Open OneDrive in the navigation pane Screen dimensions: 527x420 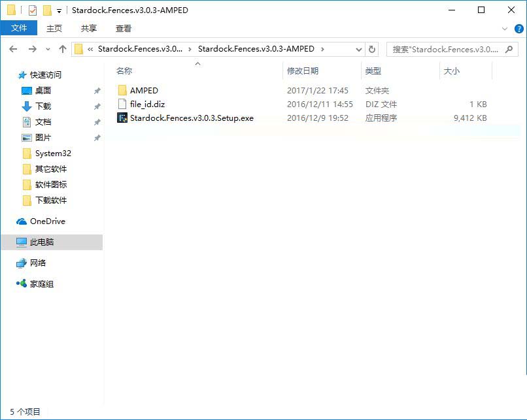[x=47, y=221]
